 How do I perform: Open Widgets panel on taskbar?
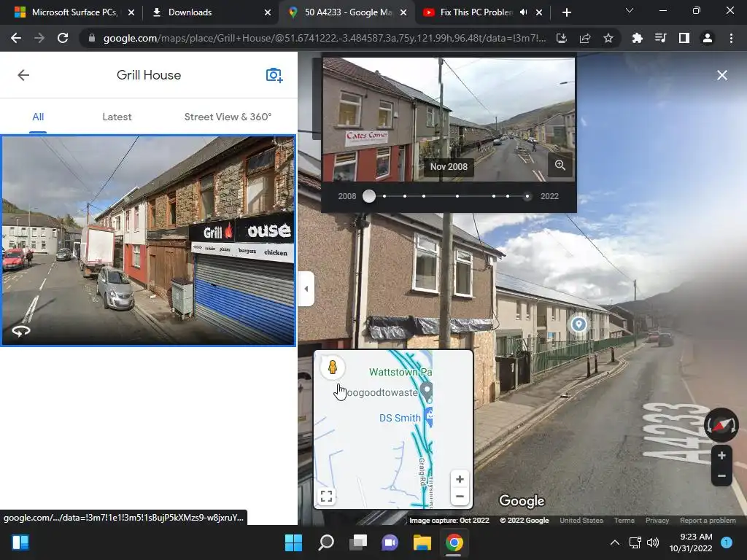pos(20,542)
